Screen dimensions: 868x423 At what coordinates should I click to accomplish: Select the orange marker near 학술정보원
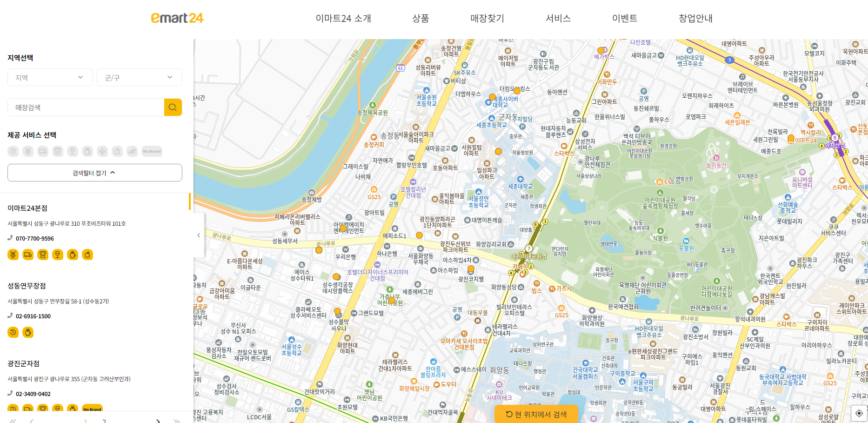pyautogui.click(x=498, y=151)
